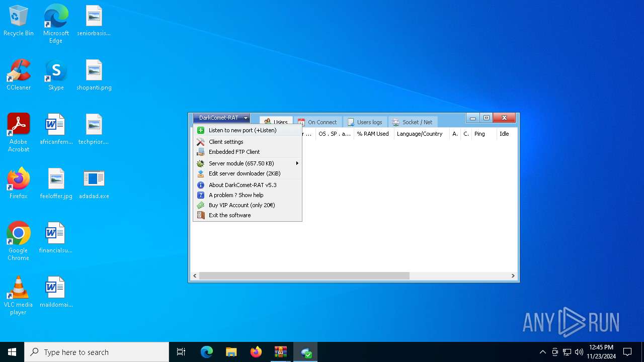Open the network icon in system tray

(x=567, y=352)
